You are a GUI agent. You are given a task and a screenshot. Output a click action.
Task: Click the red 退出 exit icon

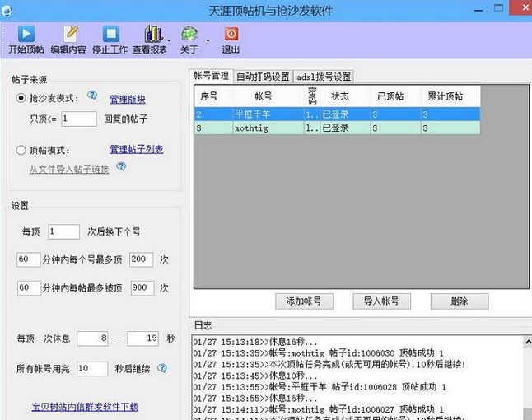(231, 34)
